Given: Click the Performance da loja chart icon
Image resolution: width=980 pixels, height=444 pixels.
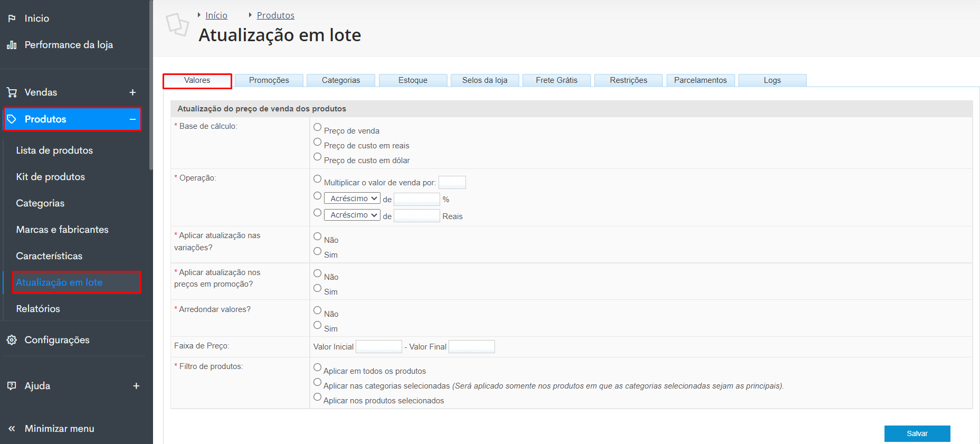Looking at the screenshot, I should 12,45.
